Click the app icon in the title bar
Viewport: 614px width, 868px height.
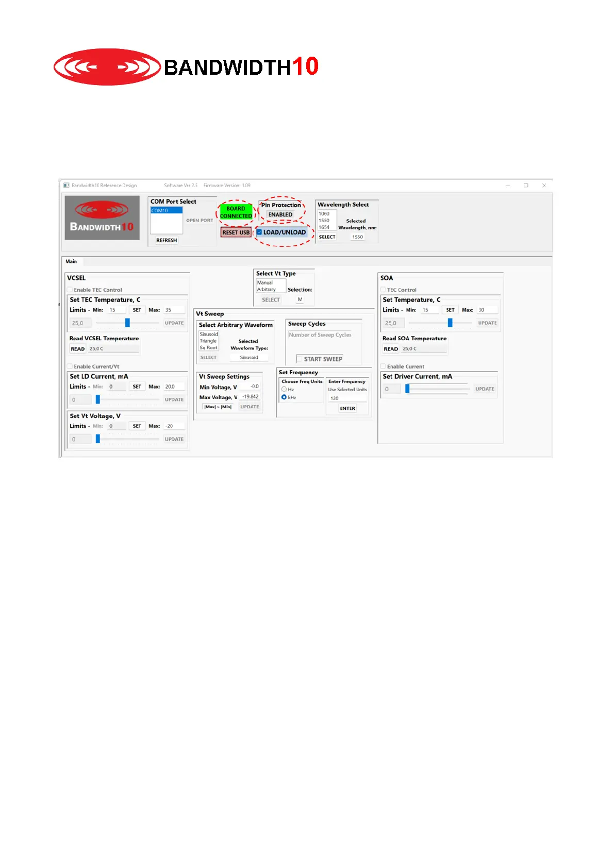[66, 186]
